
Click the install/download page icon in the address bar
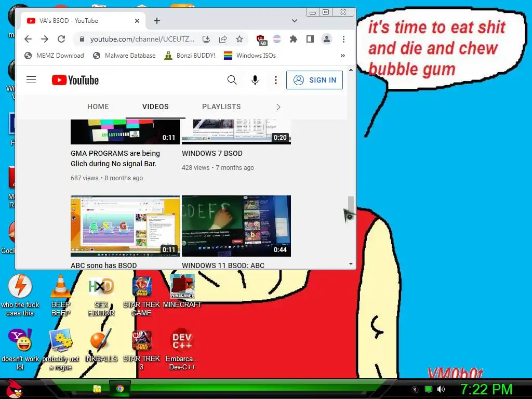click(206, 39)
